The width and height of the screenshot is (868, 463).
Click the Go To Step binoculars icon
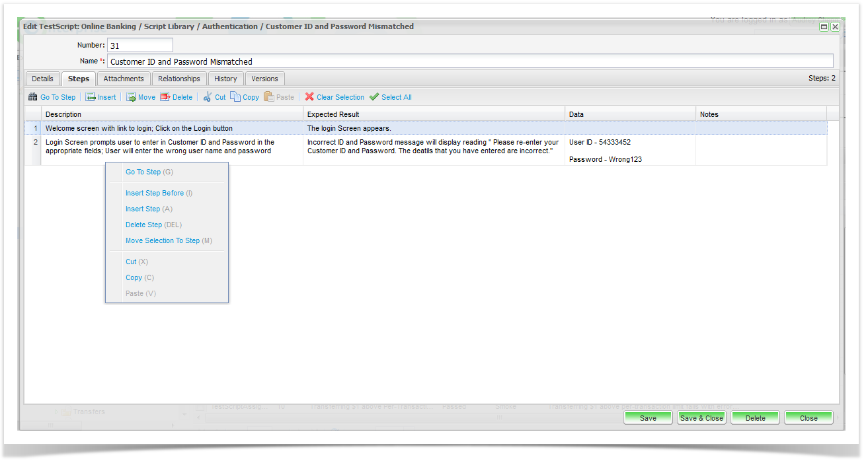click(33, 97)
